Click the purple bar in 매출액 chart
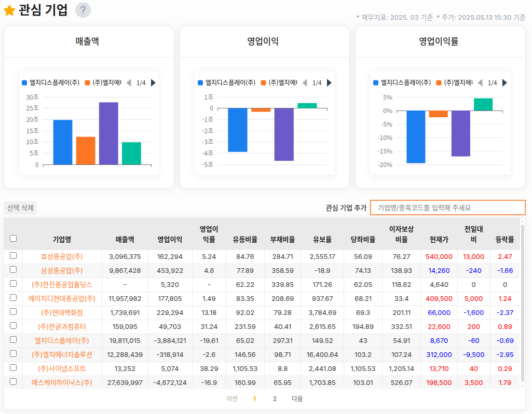The width and height of the screenshot is (532, 414). point(108,133)
